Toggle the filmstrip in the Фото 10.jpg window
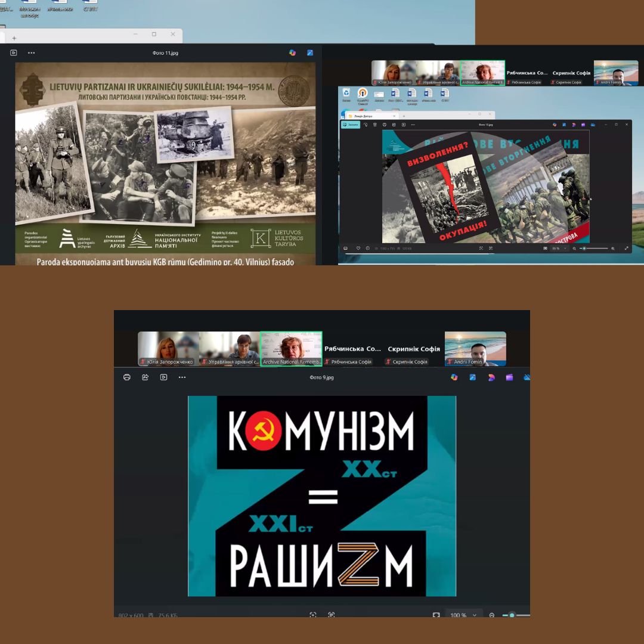Image resolution: width=644 pixels, height=644 pixels. (345, 248)
